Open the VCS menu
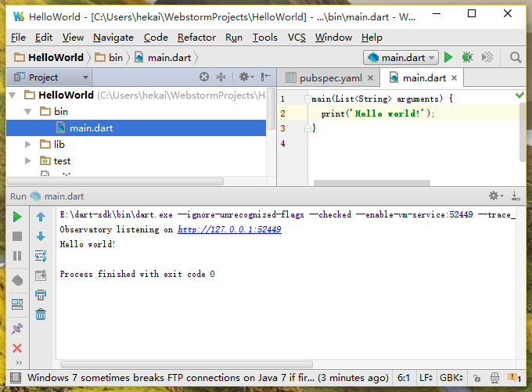532x392 pixels. pyautogui.click(x=297, y=38)
